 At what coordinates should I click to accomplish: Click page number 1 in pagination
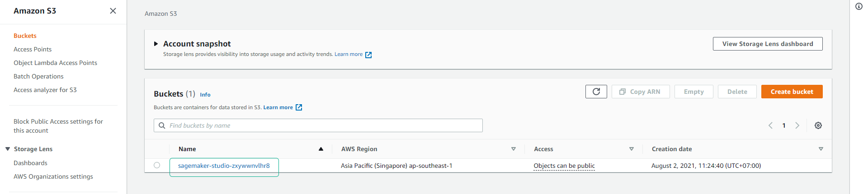[x=784, y=125]
